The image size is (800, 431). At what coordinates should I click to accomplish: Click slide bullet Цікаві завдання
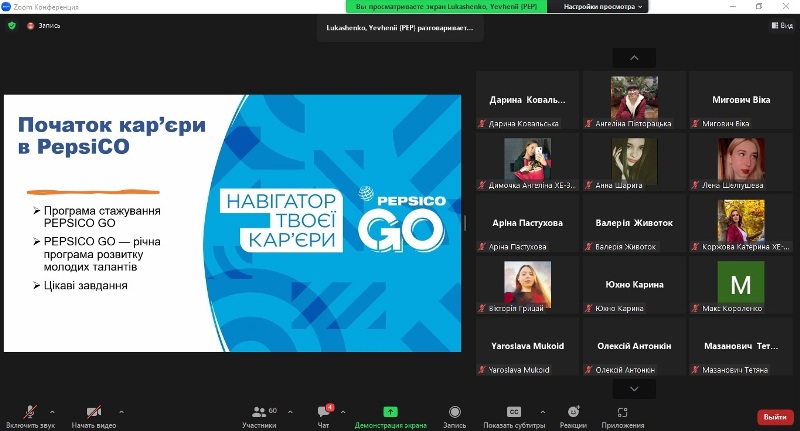pyautogui.click(x=85, y=286)
